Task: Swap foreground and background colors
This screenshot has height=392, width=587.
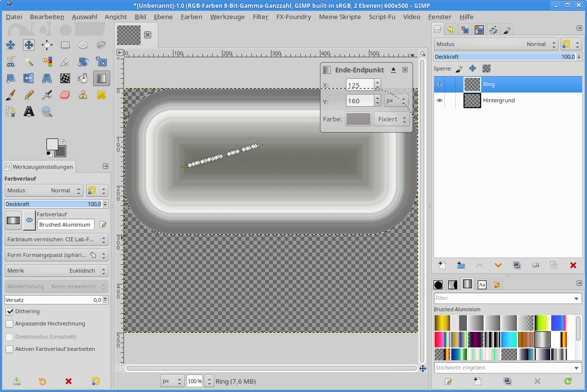Action: 63,141
